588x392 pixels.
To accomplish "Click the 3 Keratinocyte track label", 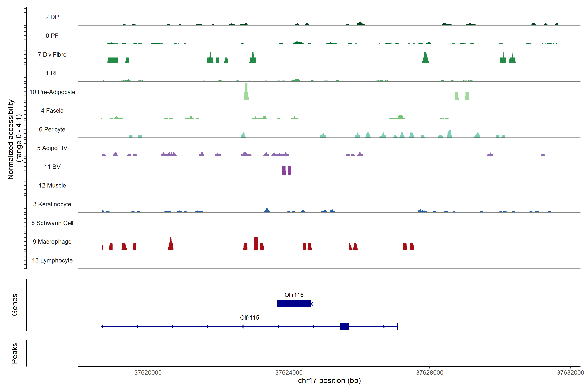I will coord(52,204).
